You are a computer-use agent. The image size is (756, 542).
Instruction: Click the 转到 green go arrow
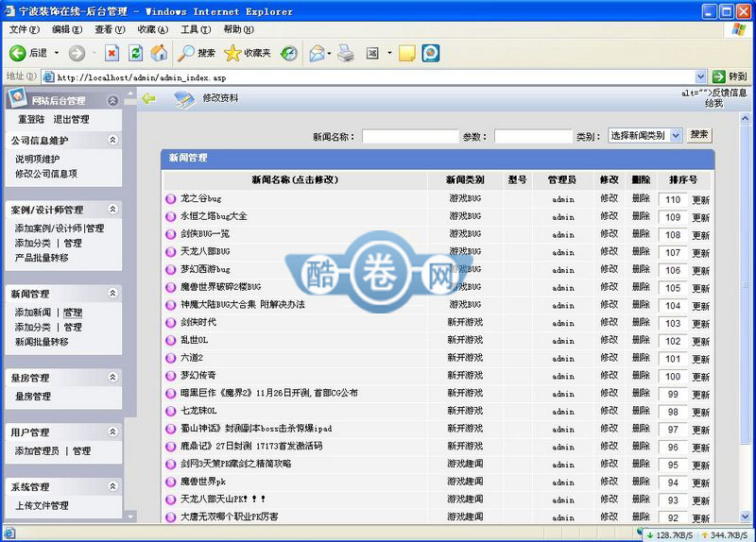tap(719, 76)
